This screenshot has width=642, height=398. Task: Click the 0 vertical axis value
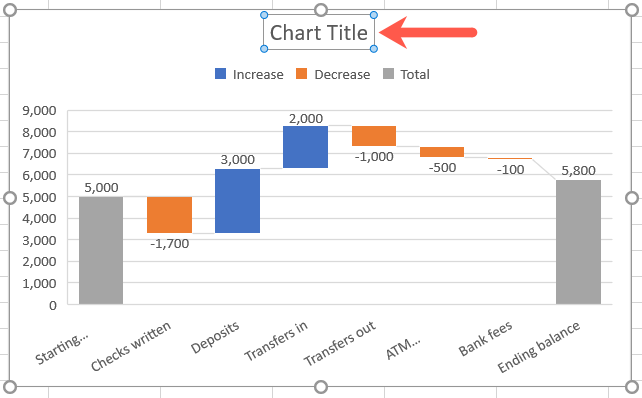click(x=52, y=305)
